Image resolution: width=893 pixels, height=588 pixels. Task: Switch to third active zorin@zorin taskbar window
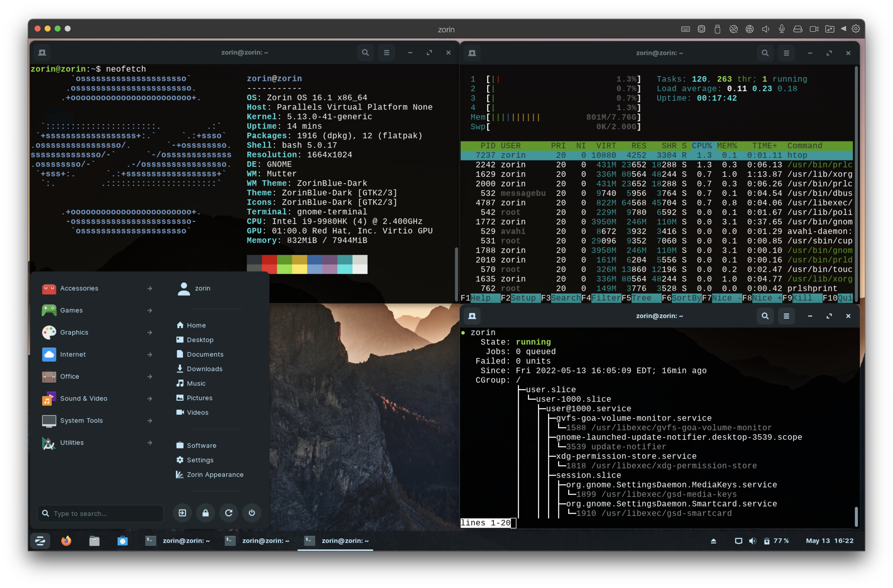point(335,540)
